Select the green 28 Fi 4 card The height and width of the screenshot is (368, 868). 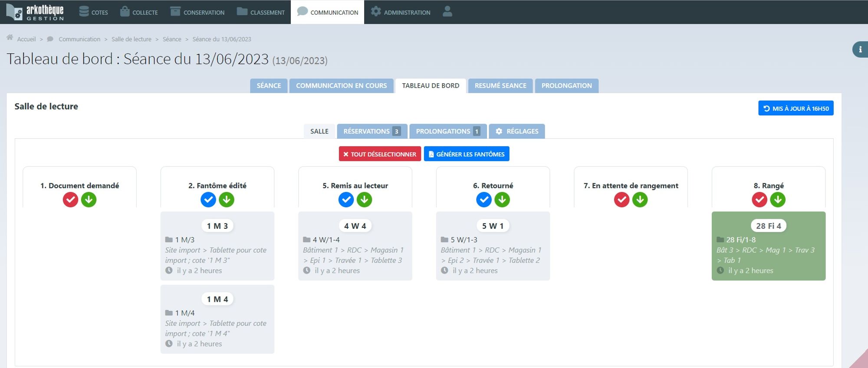tap(768, 246)
